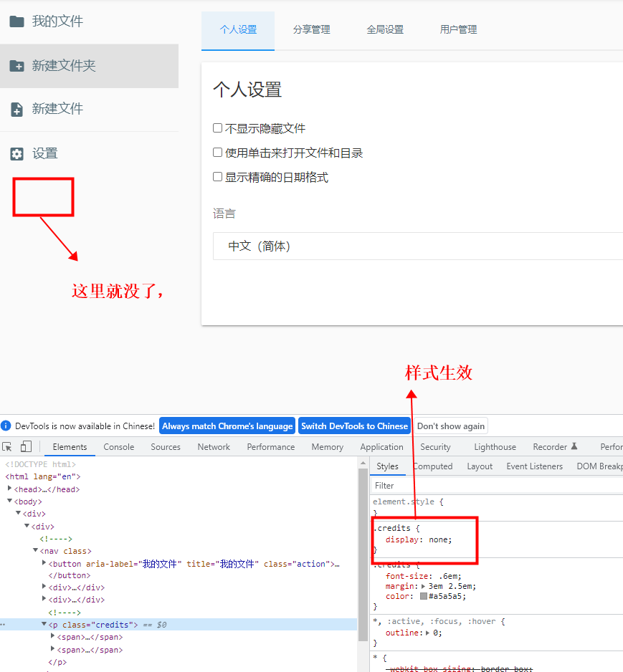Switch to the Console tab
The image size is (623, 672).
(118, 446)
